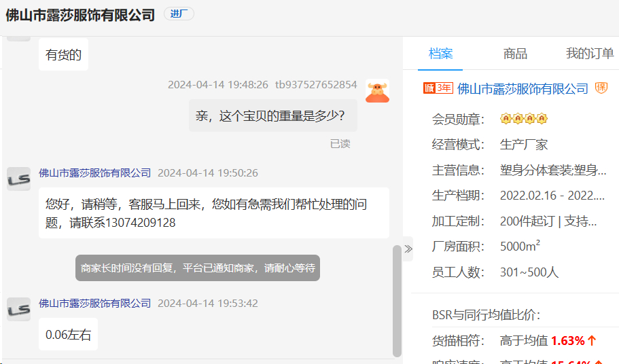Open company link 佛山市露莎服饰有限公司 in profile panel

pos(523,89)
